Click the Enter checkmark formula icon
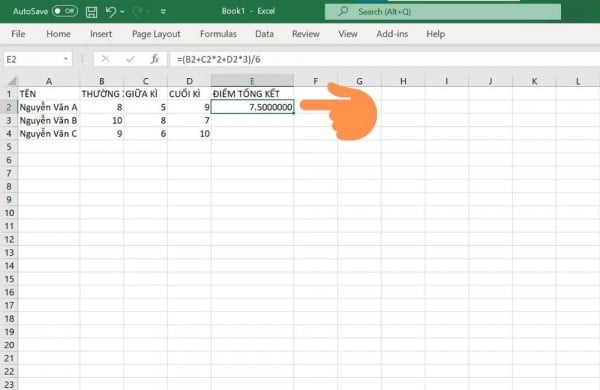600x390 pixels. (x=130, y=59)
